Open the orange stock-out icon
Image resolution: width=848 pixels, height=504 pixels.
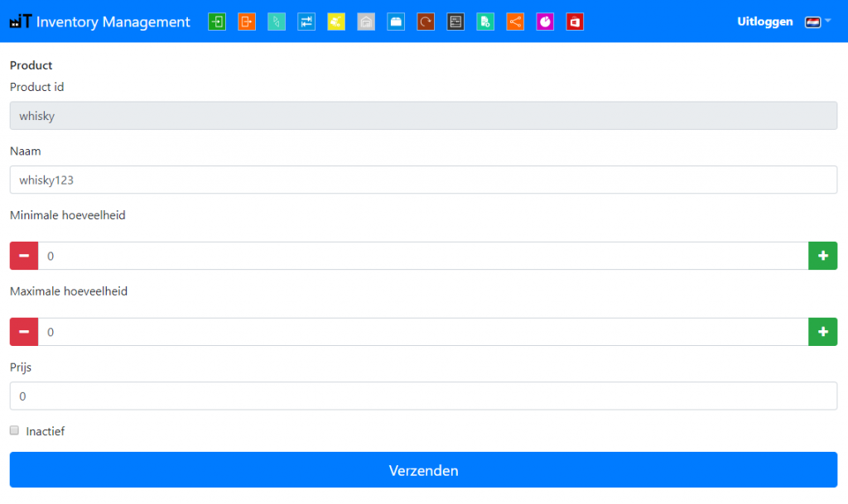[247, 22]
